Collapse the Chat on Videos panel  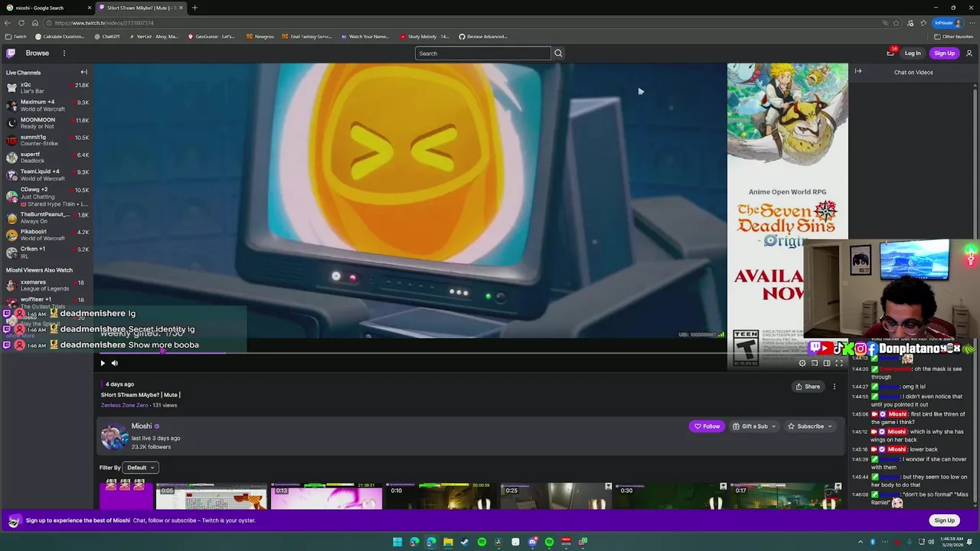click(x=858, y=71)
